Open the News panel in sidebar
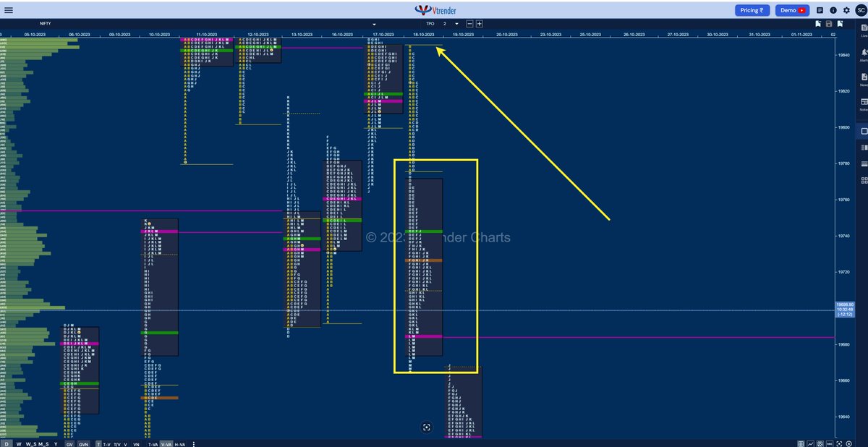Screen dimensions: 868x447 coord(864,80)
